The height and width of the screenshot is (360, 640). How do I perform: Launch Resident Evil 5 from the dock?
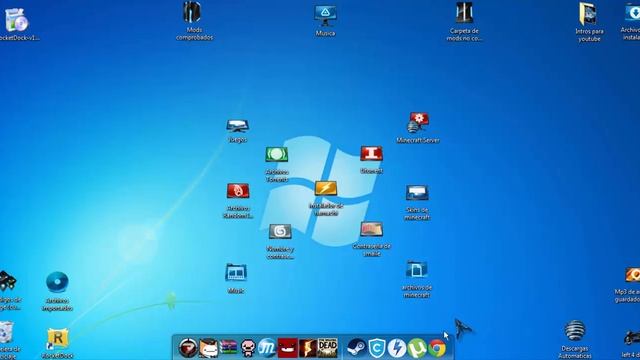[308, 348]
